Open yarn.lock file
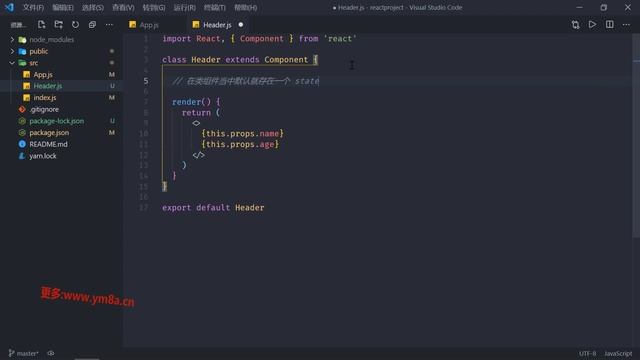 pos(42,156)
